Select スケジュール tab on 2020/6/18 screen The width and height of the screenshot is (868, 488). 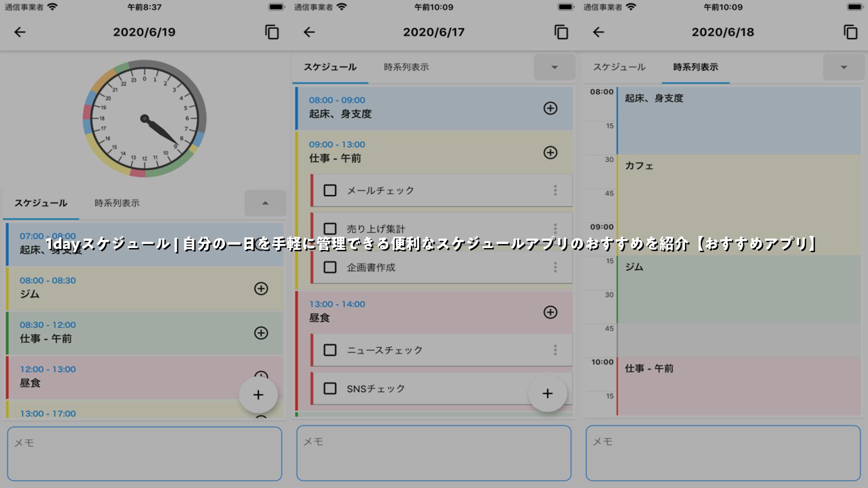tap(619, 67)
